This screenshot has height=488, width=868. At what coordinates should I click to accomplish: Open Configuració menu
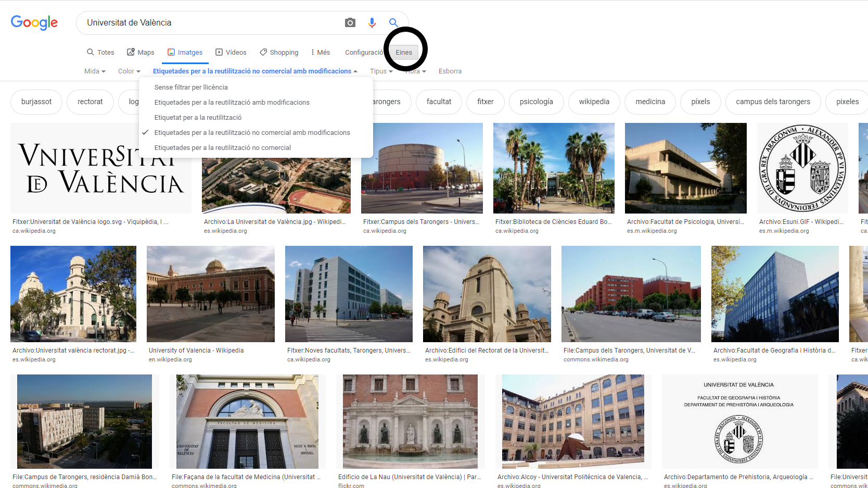pyautogui.click(x=364, y=52)
